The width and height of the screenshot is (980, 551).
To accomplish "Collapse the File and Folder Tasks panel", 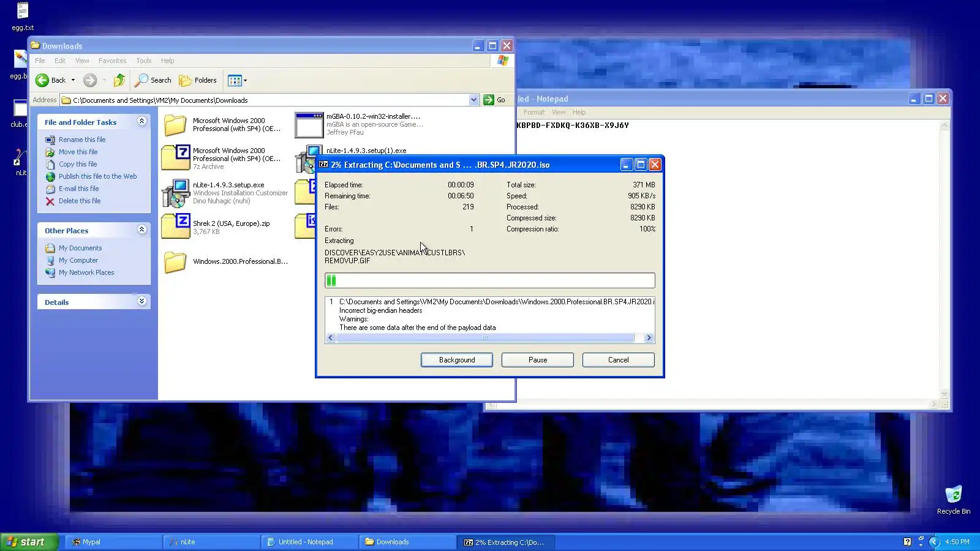I will point(141,121).
